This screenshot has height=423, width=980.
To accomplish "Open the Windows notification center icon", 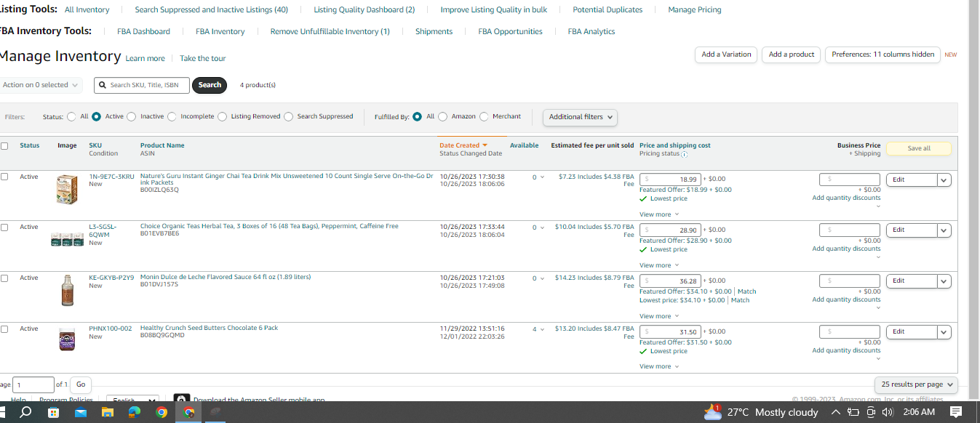I will click(956, 412).
